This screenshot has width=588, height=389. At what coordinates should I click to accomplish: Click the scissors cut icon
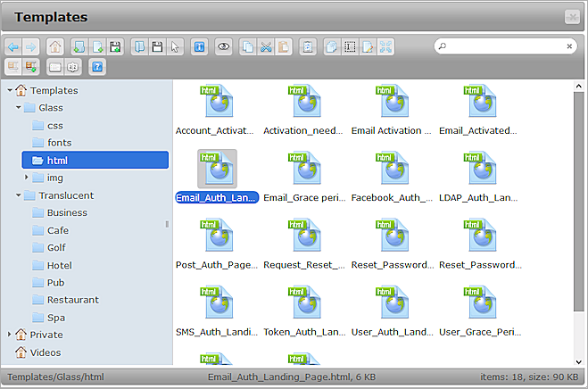pyautogui.click(x=265, y=46)
